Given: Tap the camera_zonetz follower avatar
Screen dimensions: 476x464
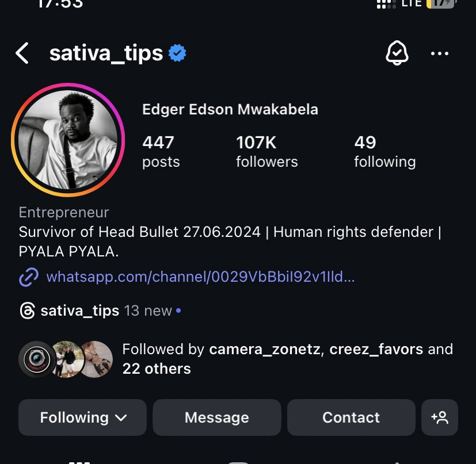Looking at the screenshot, I should [x=37, y=359].
